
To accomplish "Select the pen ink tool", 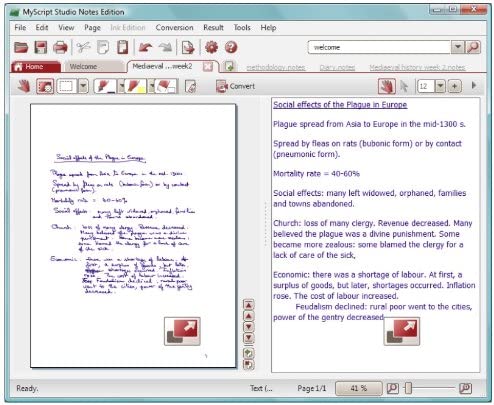I will pos(105,86).
